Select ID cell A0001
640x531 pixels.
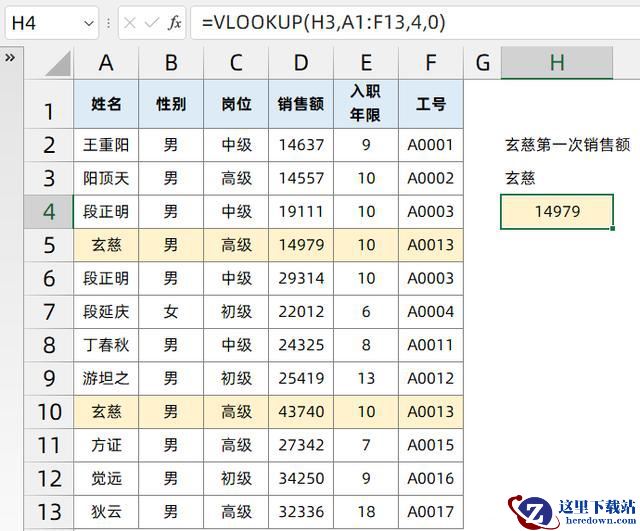[x=431, y=145]
